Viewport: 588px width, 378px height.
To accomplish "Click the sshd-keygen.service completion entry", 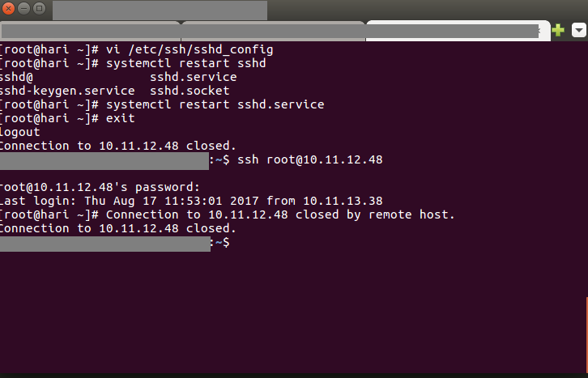I will [67, 91].
